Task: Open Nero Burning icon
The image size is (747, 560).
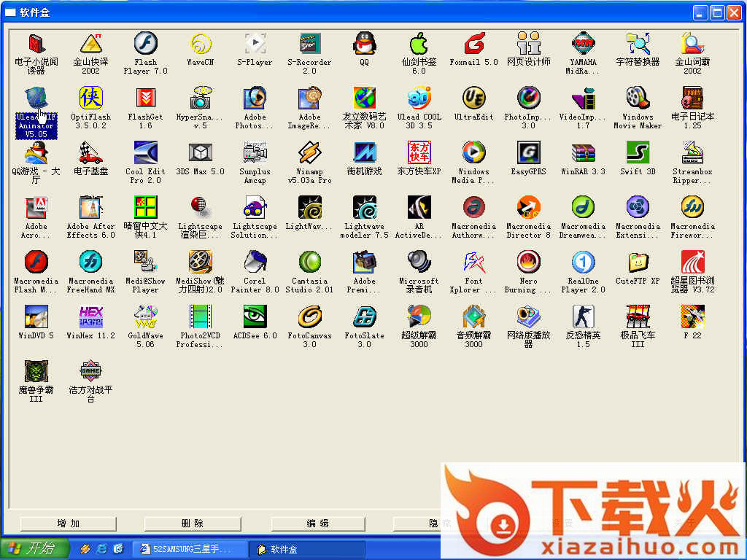Action: 528,262
